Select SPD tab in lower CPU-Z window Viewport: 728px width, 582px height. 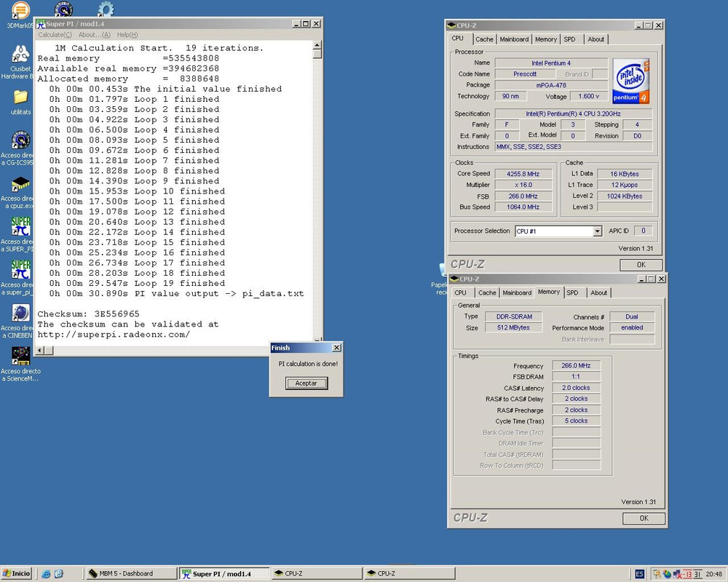coord(572,293)
